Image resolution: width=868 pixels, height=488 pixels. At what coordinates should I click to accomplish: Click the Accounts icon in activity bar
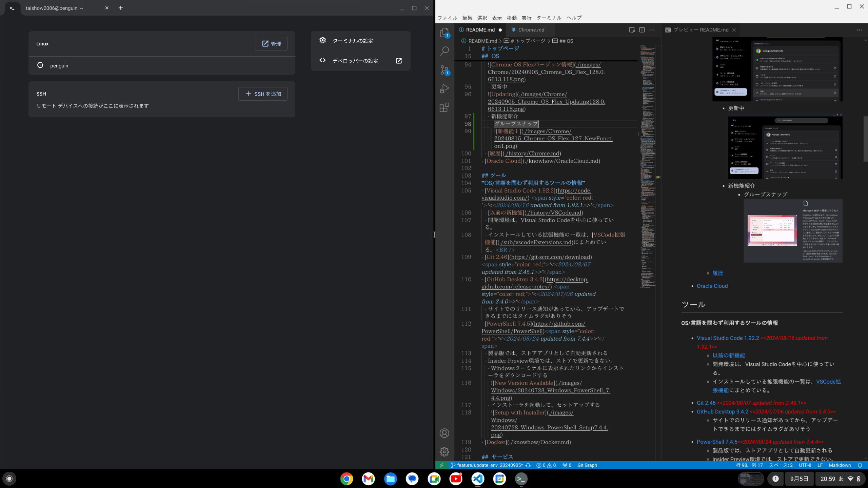coord(444,433)
